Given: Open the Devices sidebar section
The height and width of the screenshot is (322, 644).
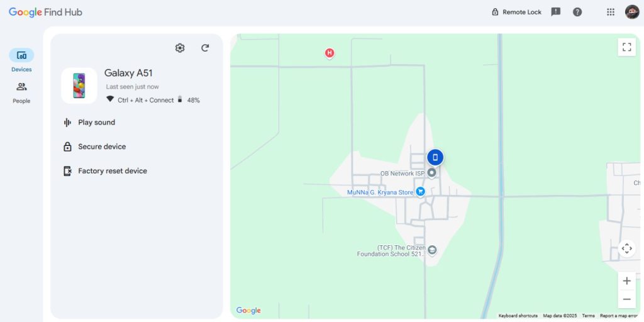Looking at the screenshot, I should [x=21, y=61].
